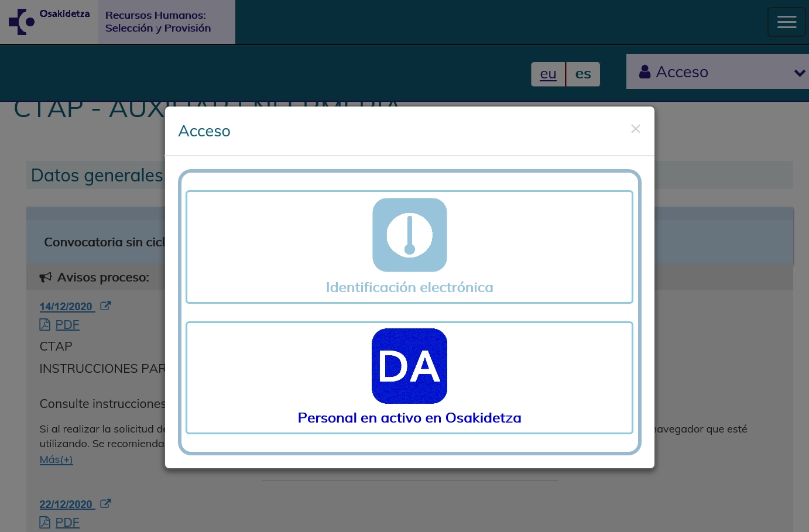Expand the Más(+) link
Viewport: 809px width, 532px height.
[x=56, y=460]
